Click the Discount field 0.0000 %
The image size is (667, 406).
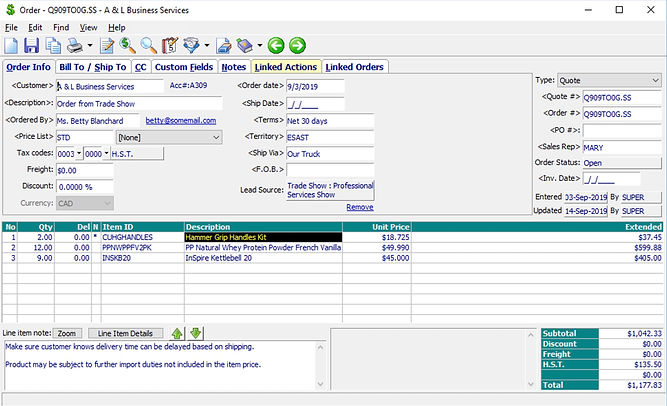pyautogui.click(x=85, y=187)
